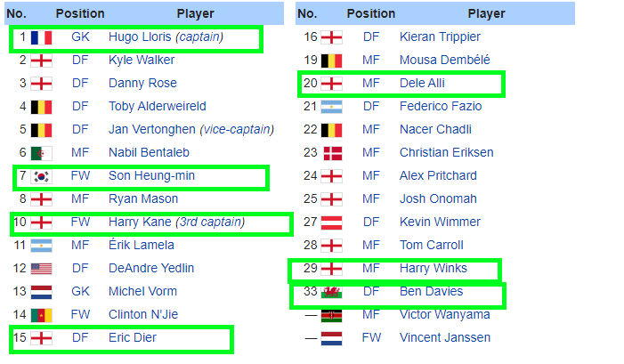624x364 pixels.
Task: Click the United States flag next to DeAndre Yedlin
Action: coord(41,269)
